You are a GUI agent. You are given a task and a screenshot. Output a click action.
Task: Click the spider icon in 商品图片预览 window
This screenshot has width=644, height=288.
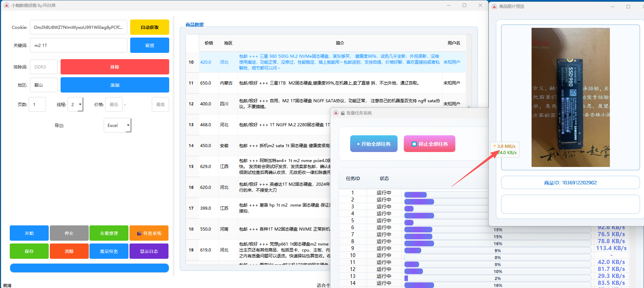pos(494,7)
